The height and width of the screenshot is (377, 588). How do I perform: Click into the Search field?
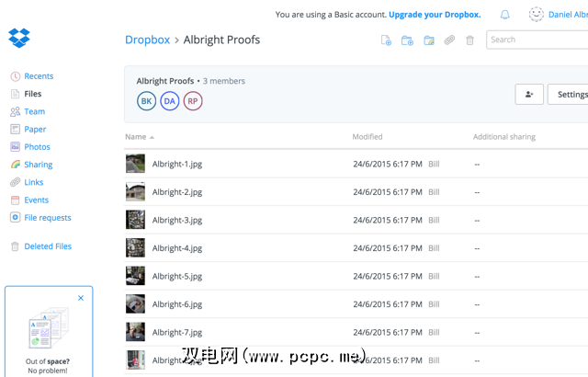tap(537, 40)
